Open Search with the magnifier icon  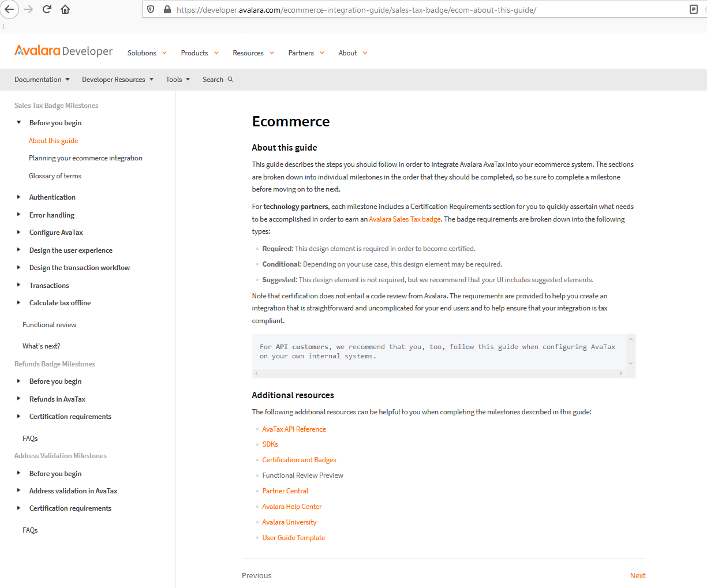(230, 80)
